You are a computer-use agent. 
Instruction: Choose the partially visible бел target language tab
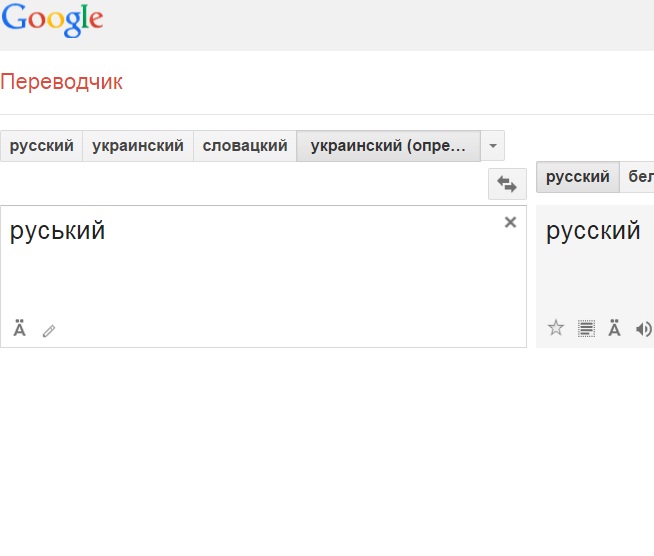pos(640,177)
